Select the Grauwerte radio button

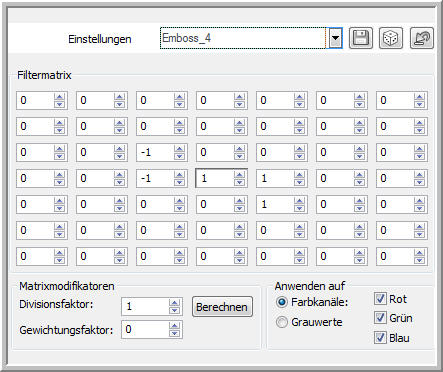(282, 322)
